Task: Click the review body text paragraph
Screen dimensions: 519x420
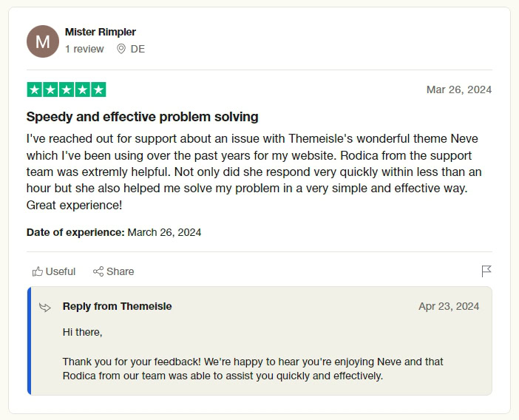Action: coord(254,172)
